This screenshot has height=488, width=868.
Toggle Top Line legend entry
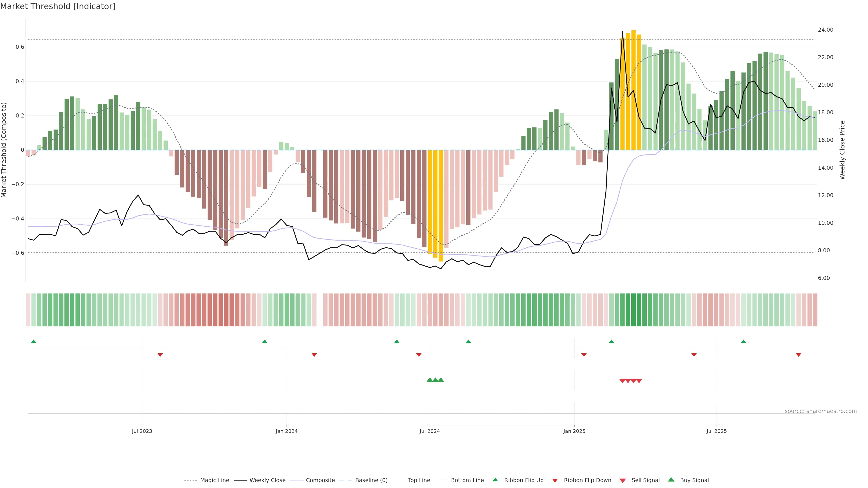point(419,480)
